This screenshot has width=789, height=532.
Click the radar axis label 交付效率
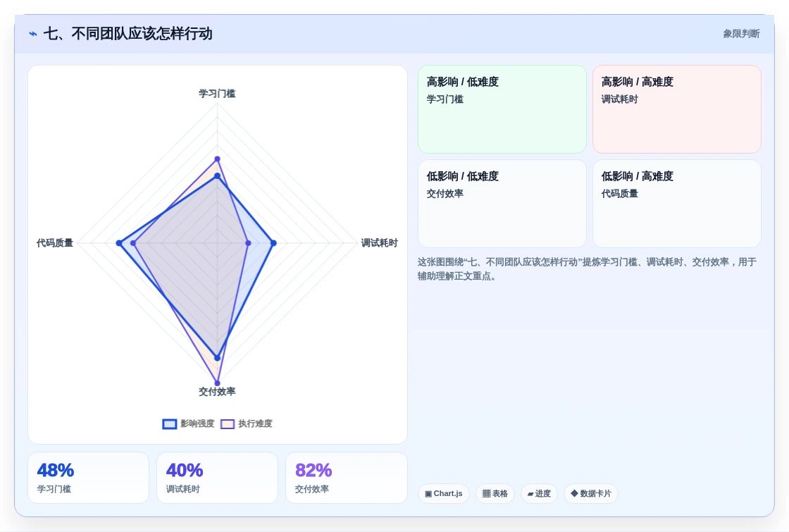(x=217, y=392)
